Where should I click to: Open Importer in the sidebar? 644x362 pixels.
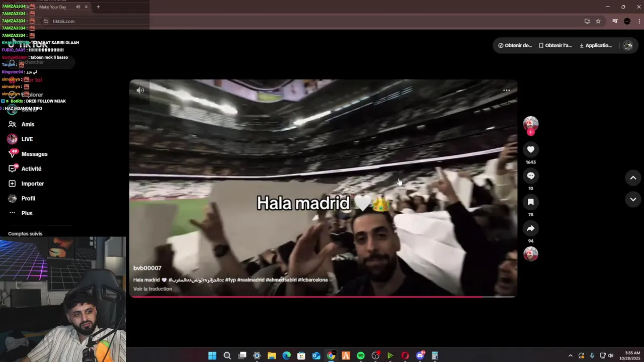(26, 184)
